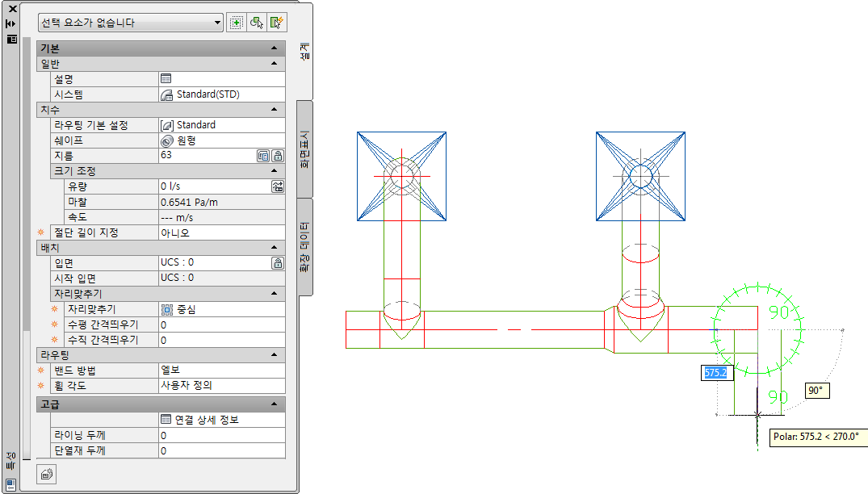Collapse the 배치 section

point(274,247)
